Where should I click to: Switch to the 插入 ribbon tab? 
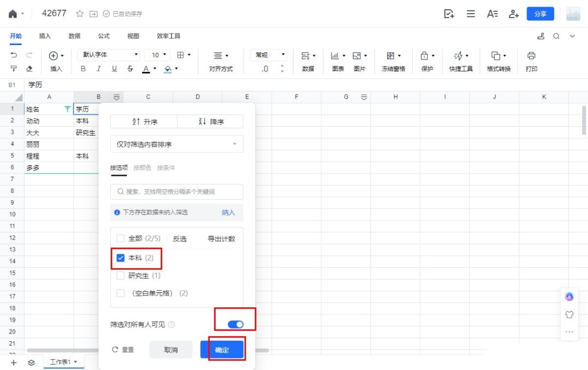[46, 36]
